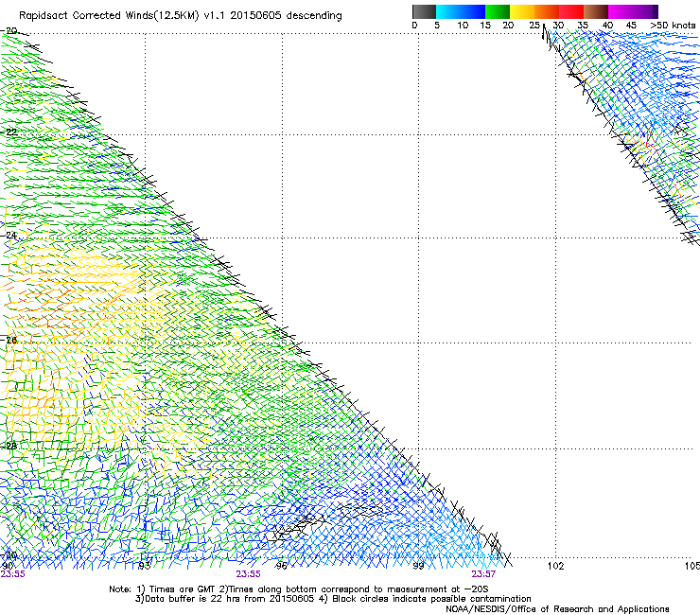
Task: Click the brown 35-40 knots legend color
Action: pos(596,11)
